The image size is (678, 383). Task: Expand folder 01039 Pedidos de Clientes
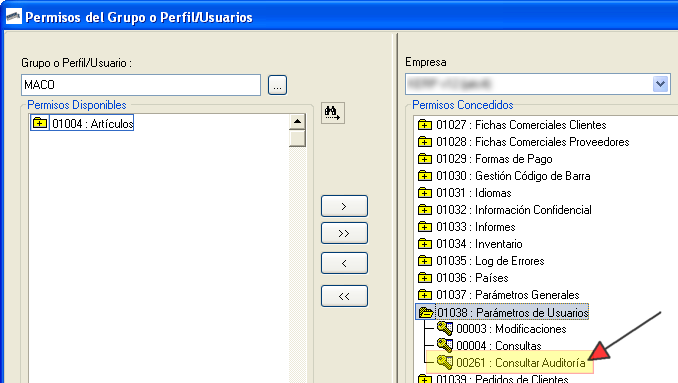pos(425,379)
